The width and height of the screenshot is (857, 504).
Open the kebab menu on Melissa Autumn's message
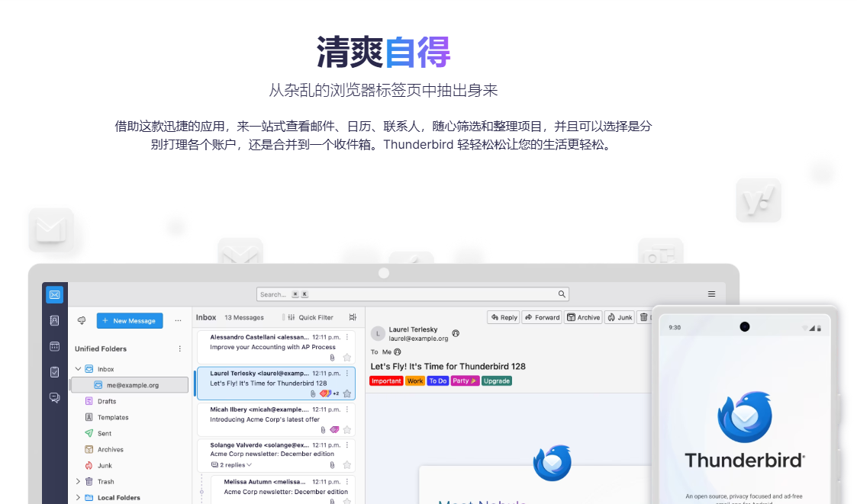(x=347, y=482)
